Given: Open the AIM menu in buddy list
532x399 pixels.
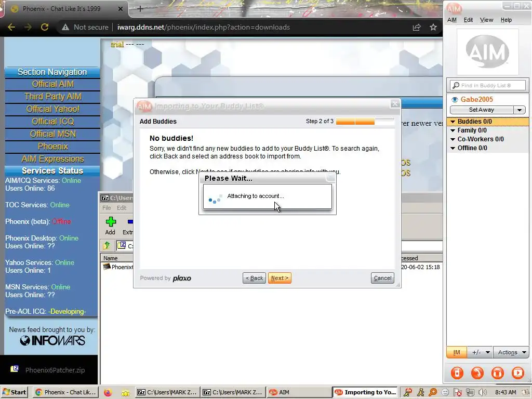Looking at the screenshot, I should (x=452, y=20).
